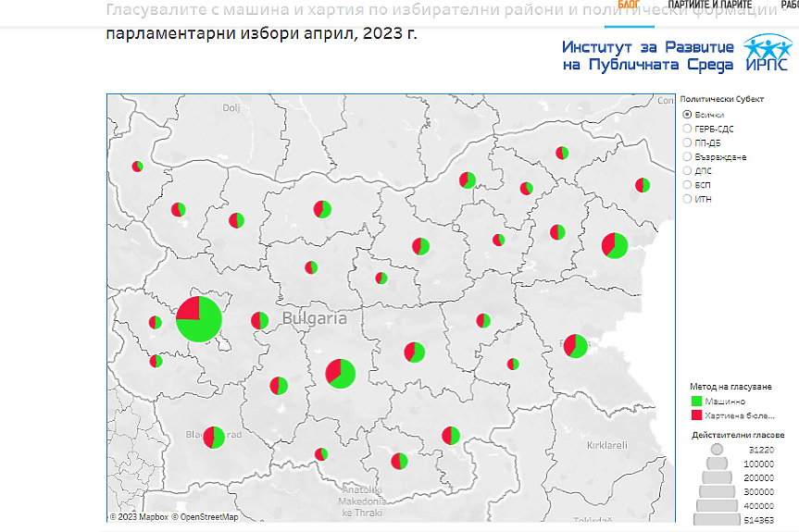799x532 pixels.
Task: Click the pie marker over the Blagoevgrad label
Action: (214, 437)
